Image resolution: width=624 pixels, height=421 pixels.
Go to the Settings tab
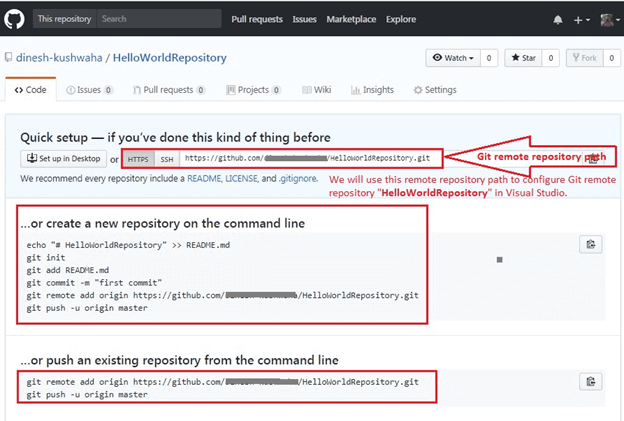tap(435, 90)
